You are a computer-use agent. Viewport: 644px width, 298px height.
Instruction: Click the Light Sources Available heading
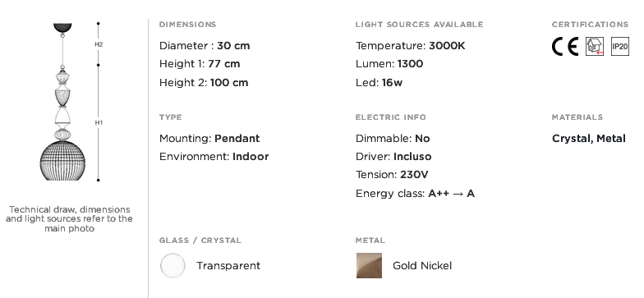coord(419,25)
